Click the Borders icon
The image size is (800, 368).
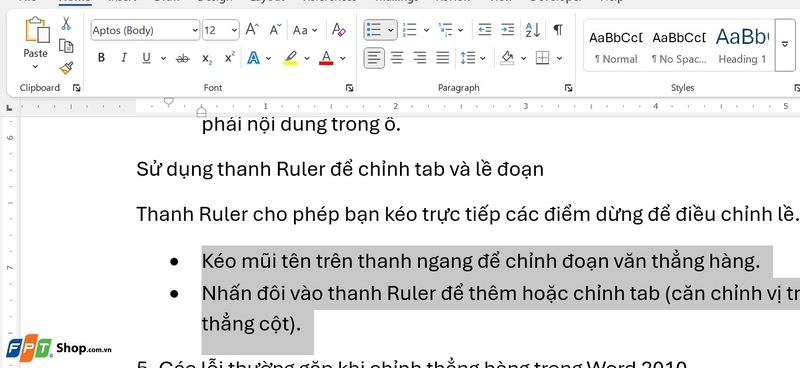coord(542,58)
